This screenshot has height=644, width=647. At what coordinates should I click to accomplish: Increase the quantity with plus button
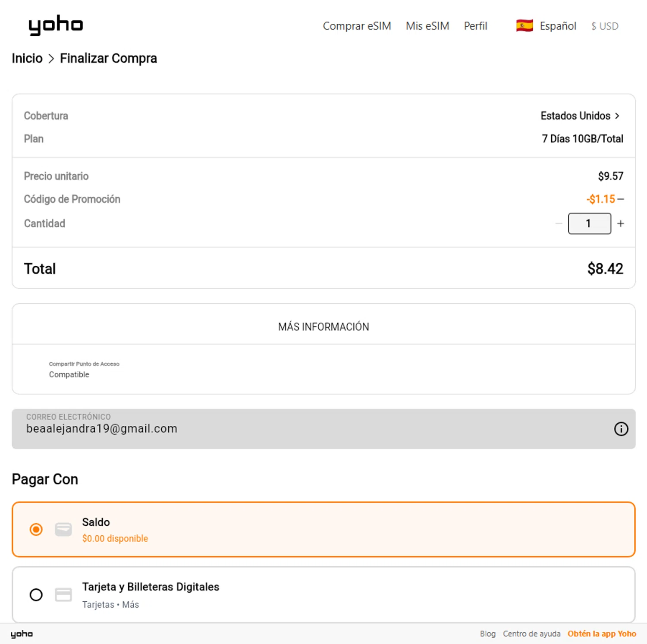pos(620,223)
